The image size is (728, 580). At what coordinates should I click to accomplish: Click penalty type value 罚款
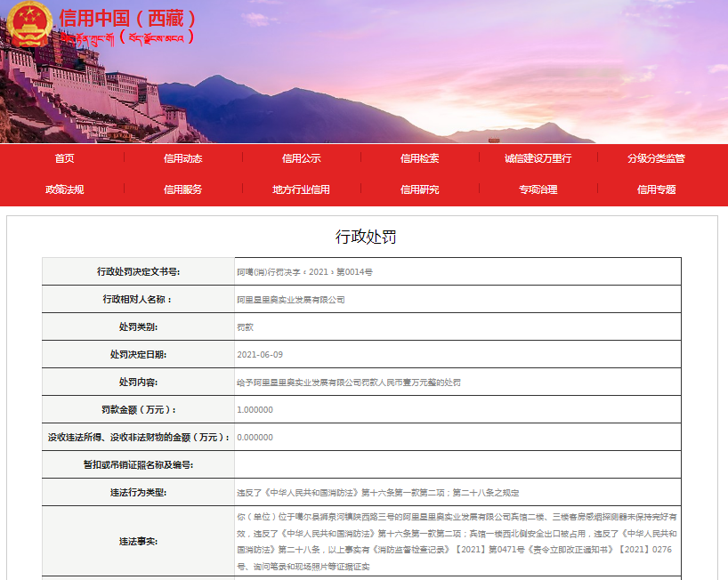pyautogui.click(x=245, y=327)
